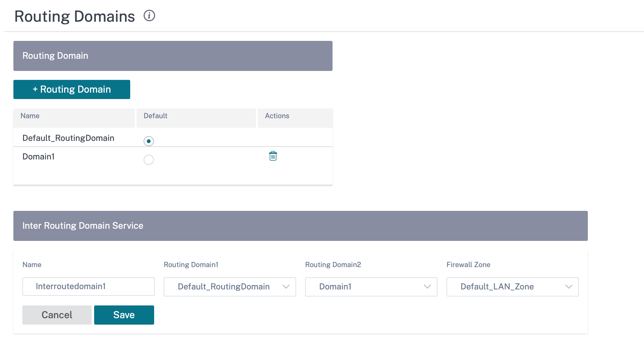Image resolution: width=644 pixels, height=354 pixels.
Task: Expand the Firewall Zone dropdown
Action: pos(513,287)
